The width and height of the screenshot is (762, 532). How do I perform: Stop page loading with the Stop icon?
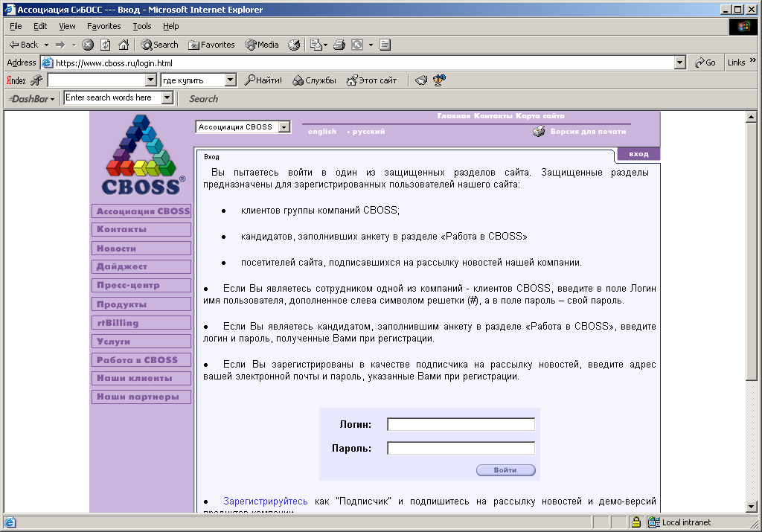pyautogui.click(x=88, y=45)
